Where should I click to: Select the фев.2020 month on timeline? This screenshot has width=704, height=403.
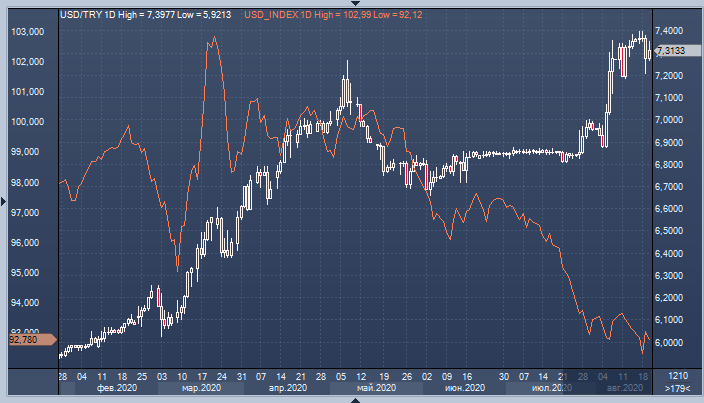[x=113, y=387]
